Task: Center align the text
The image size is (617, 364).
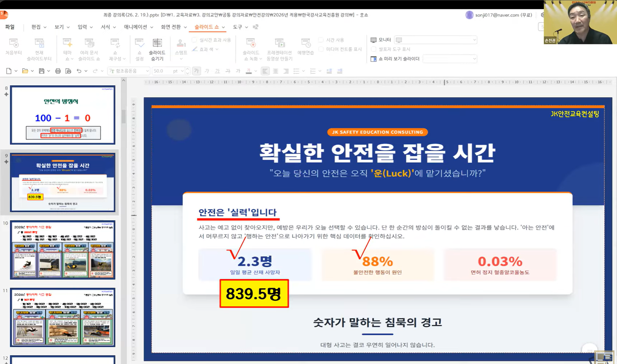Action: pos(276,71)
